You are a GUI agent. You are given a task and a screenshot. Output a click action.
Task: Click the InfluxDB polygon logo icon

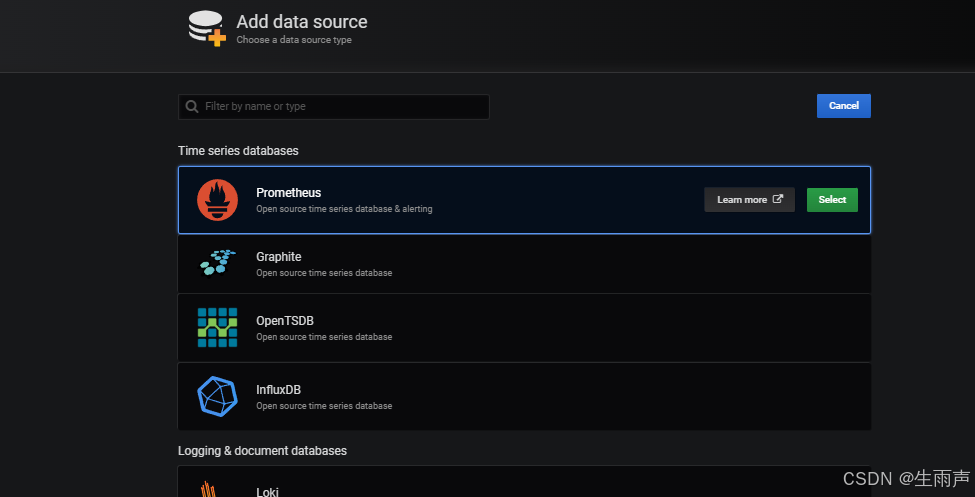click(x=217, y=396)
